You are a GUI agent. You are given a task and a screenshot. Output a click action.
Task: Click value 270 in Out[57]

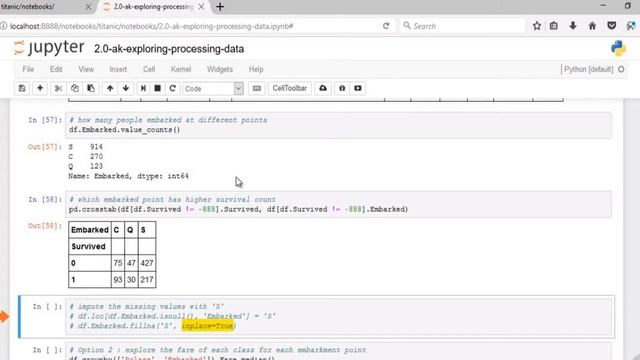[x=96, y=156]
